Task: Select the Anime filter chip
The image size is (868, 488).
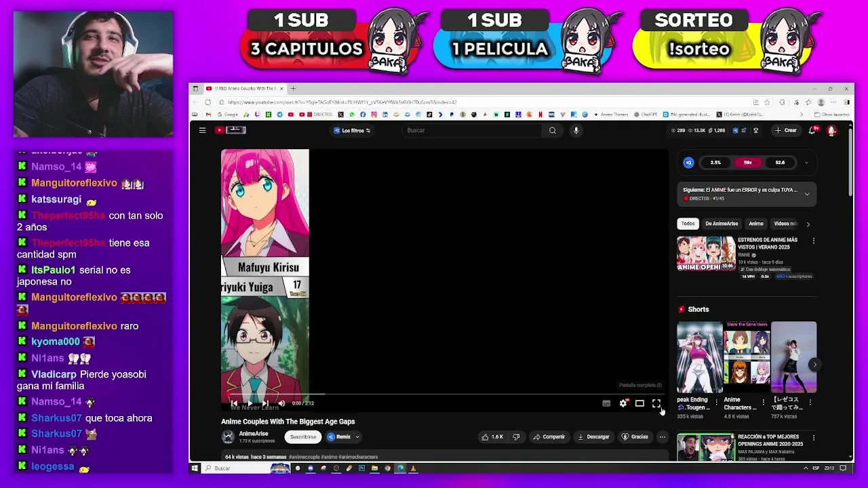Action: 756,224
